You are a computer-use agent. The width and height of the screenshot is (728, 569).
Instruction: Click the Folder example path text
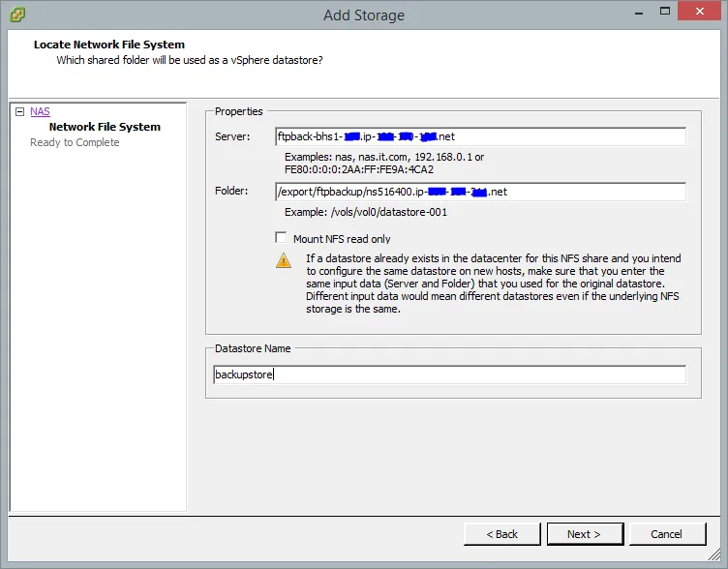pyautogui.click(x=366, y=212)
